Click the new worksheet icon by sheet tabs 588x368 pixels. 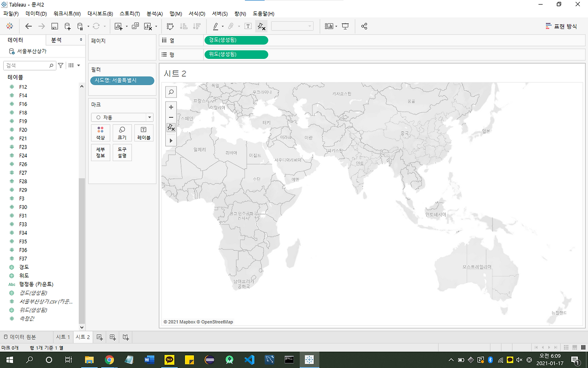pyautogui.click(x=100, y=337)
